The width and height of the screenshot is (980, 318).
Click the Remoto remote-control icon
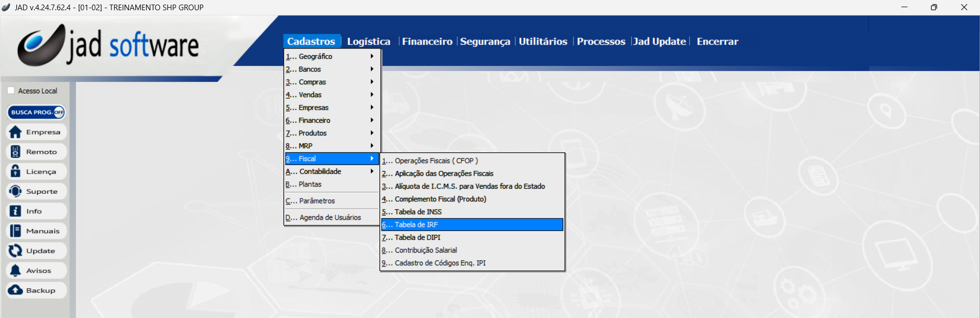16,152
